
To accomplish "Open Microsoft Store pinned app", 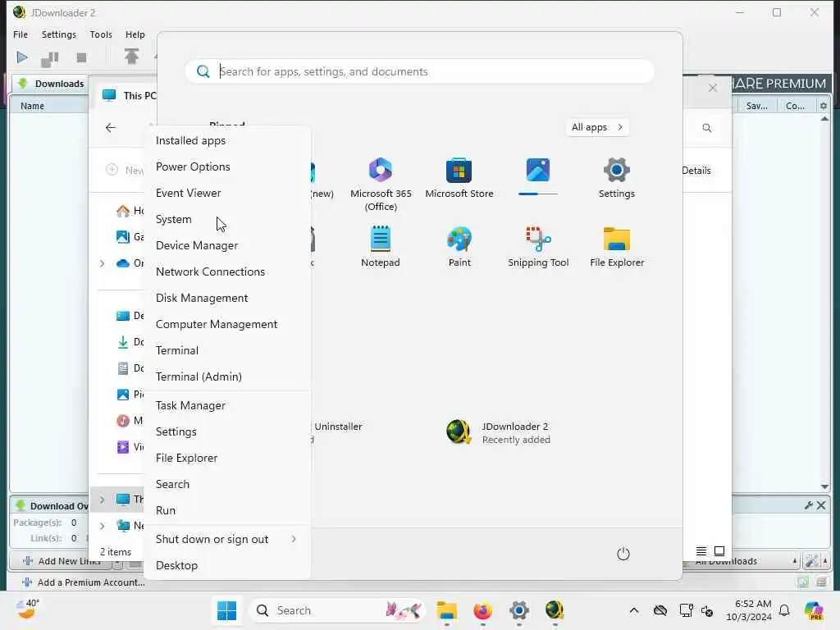I will coord(459,178).
